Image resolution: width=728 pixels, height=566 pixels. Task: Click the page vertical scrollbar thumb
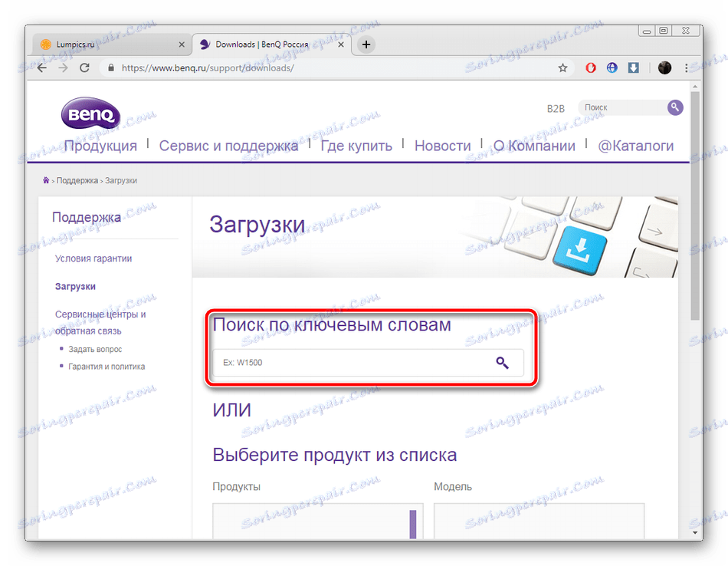point(694,206)
